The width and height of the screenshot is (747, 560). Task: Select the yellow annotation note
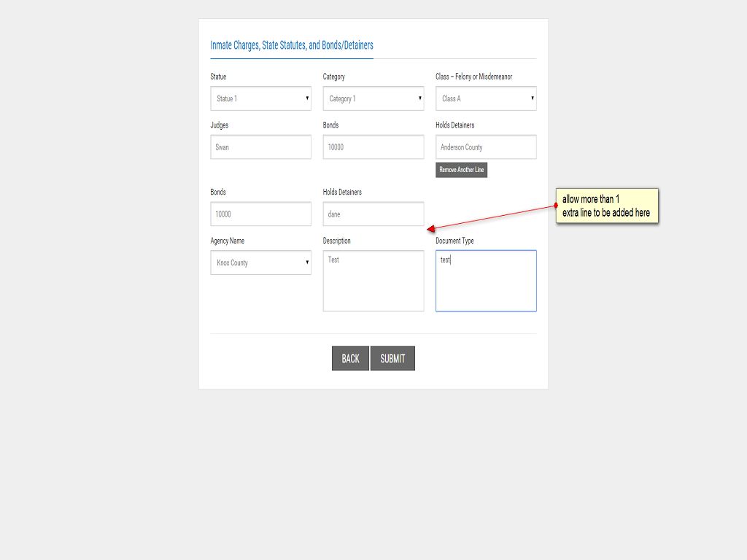[x=607, y=206]
